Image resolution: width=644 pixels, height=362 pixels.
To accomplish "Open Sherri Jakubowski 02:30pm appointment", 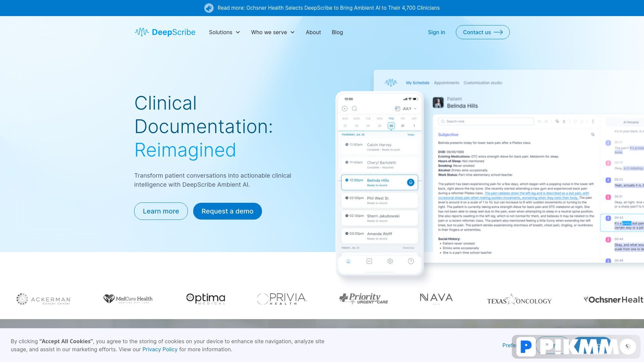I will point(380,218).
